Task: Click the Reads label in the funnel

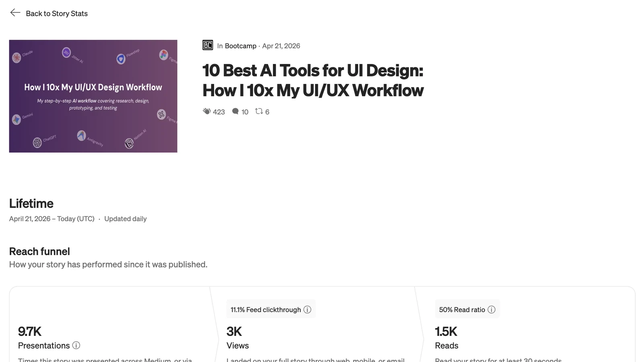Action: tap(447, 346)
